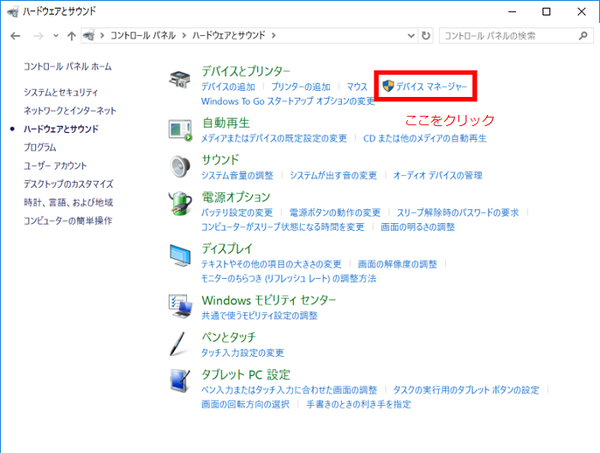600x453 pixels.
Task: Open the サウンド heading
Action: 220,160
